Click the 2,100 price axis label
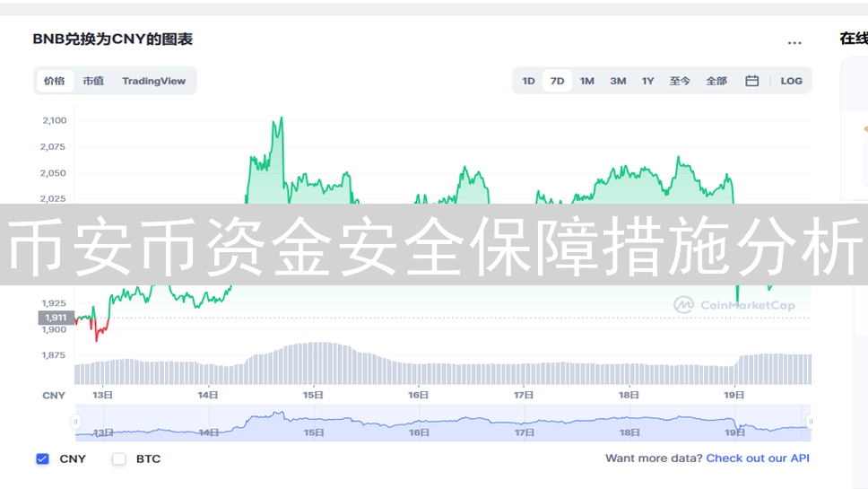 pos(54,121)
